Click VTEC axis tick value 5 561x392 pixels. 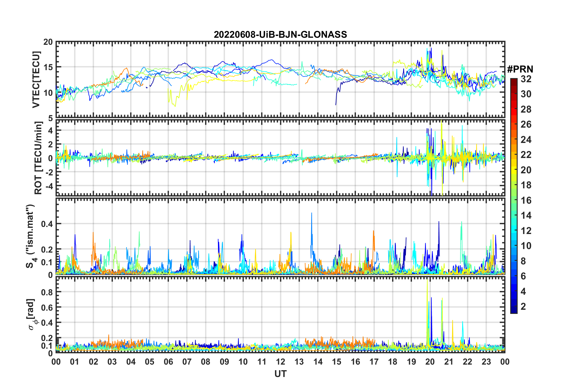tap(50, 118)
